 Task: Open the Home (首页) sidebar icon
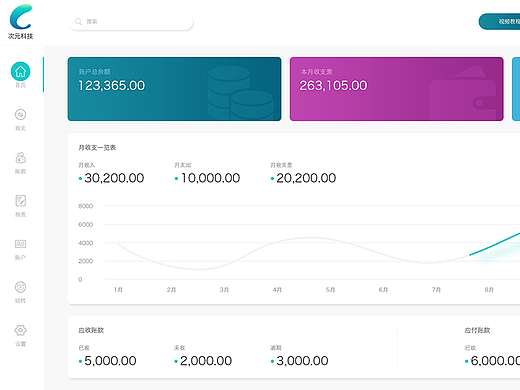20,71
